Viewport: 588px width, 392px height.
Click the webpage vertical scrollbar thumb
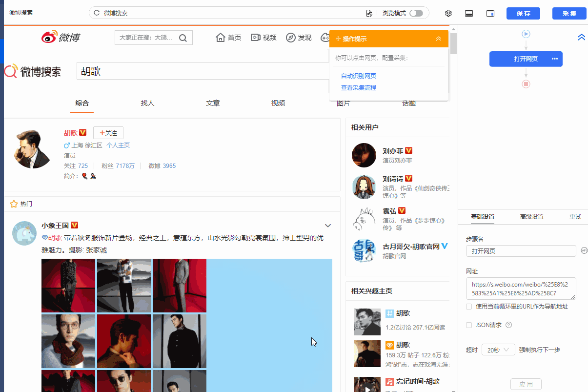coord(453,43)
